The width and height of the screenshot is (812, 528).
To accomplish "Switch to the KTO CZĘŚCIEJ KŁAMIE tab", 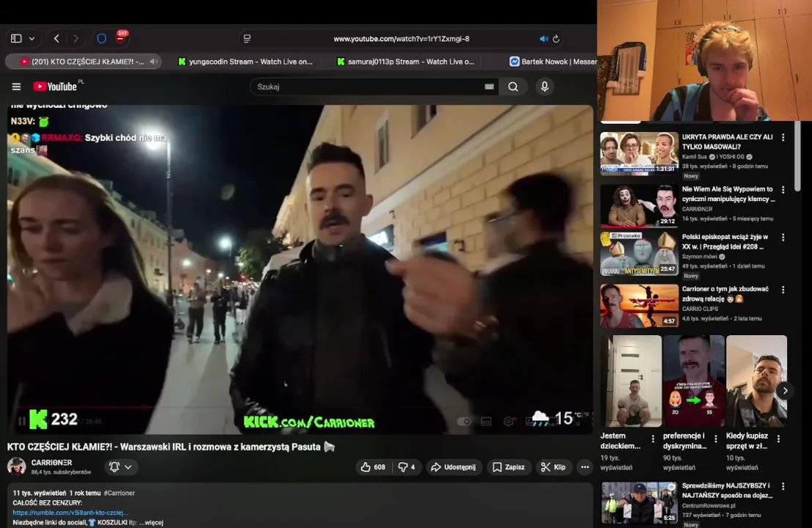I will [83, 62].
